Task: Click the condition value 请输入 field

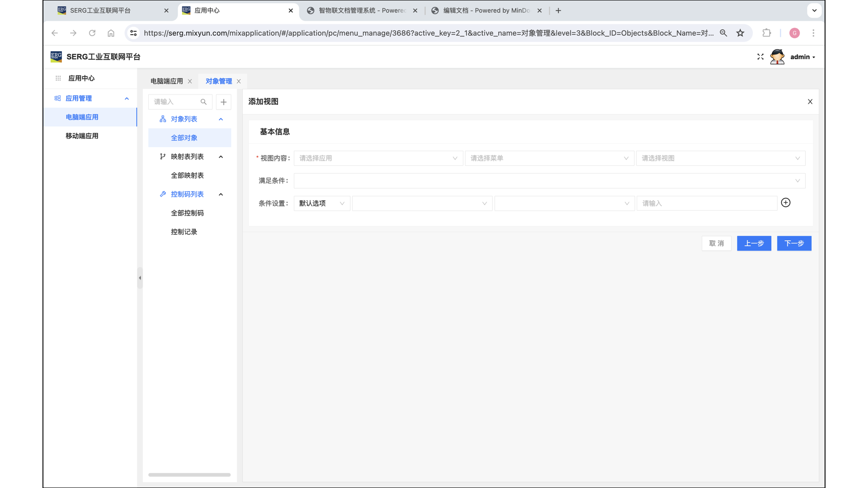Action: point(706,203)
